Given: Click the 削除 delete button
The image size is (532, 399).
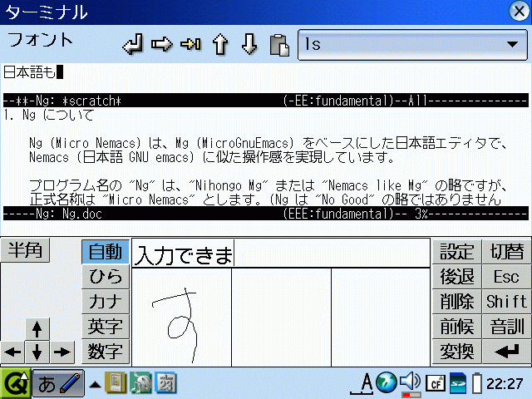Looking at the screenshot, I should point(456,301).
